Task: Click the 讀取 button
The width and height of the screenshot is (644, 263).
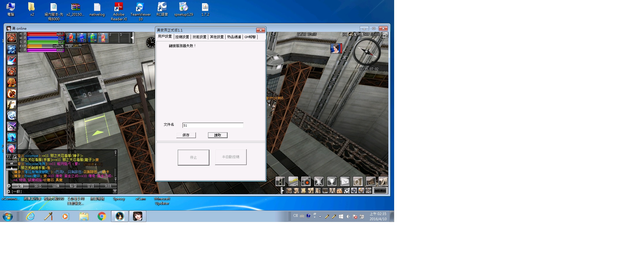Action: 218,135
